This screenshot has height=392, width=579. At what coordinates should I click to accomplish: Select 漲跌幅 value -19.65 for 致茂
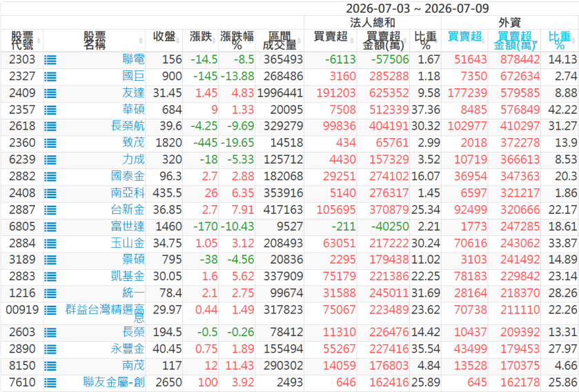(237, 143)
